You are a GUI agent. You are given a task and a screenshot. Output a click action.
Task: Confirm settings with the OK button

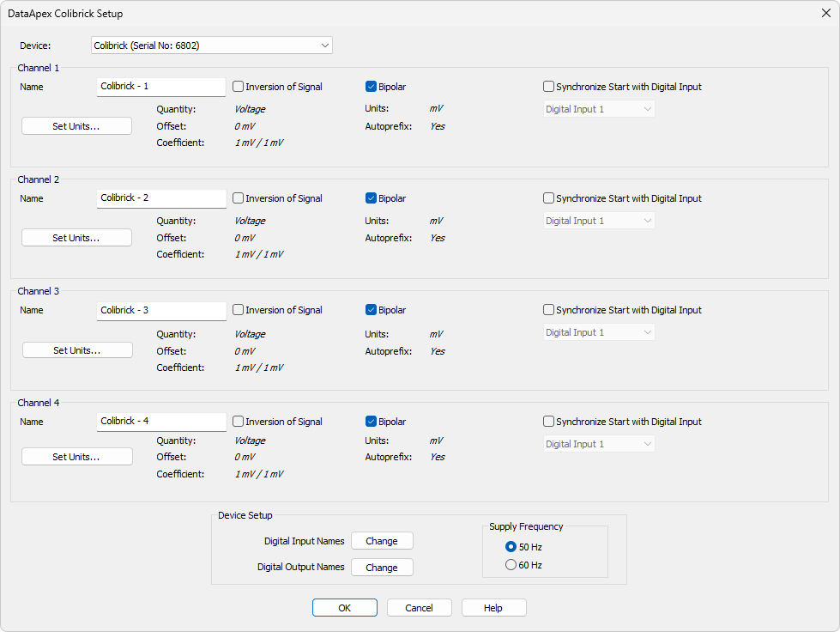(344, 608)
